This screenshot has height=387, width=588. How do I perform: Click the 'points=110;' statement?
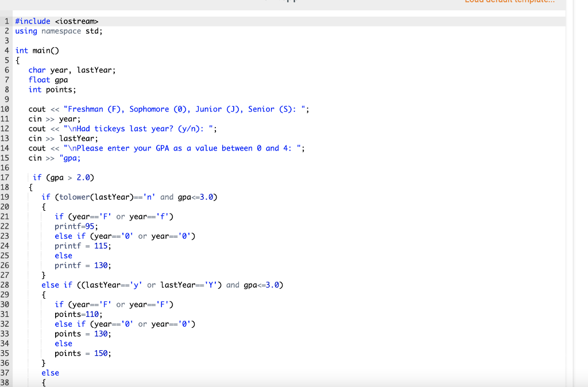(78, 314)
